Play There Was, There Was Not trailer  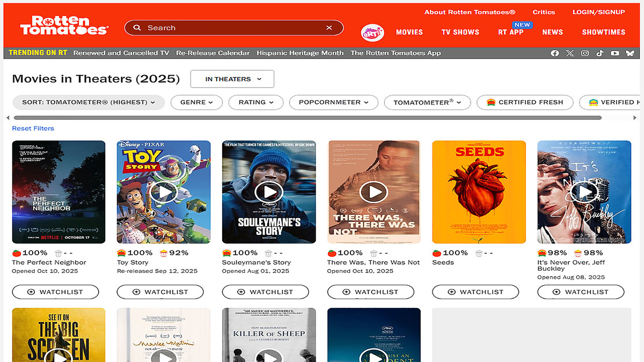[374, 191]
